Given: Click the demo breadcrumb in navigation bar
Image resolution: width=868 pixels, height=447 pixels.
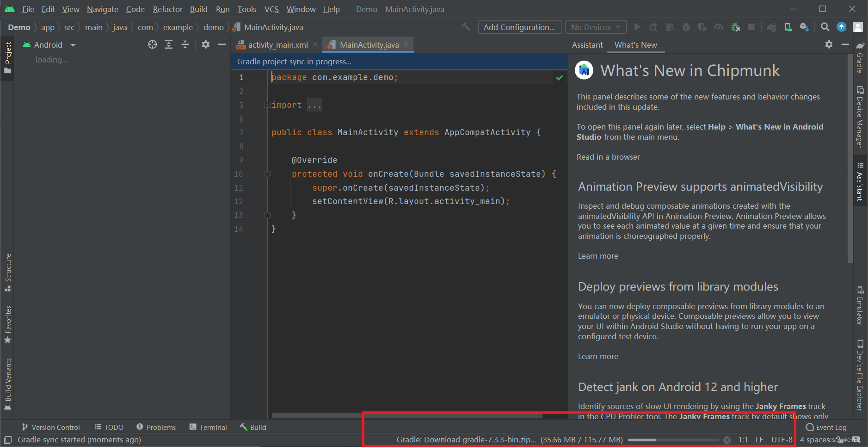Looking at the screenshot, I should tap(214, 27).
